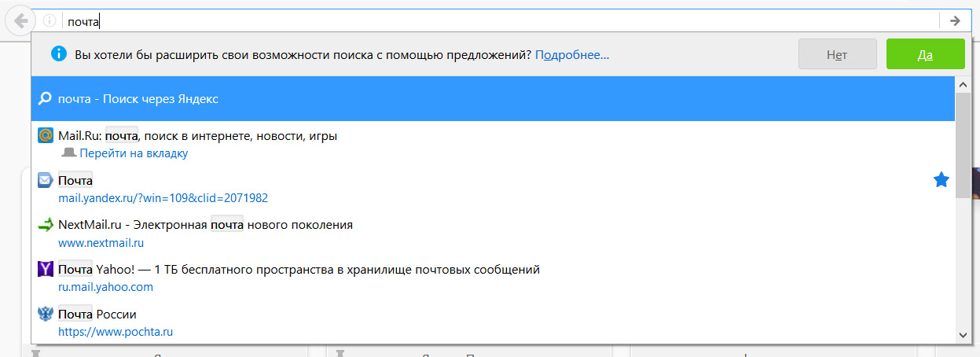Click the purple Yahoo favicon
This screenshot has height=357, width=980.
coord(46,270)
